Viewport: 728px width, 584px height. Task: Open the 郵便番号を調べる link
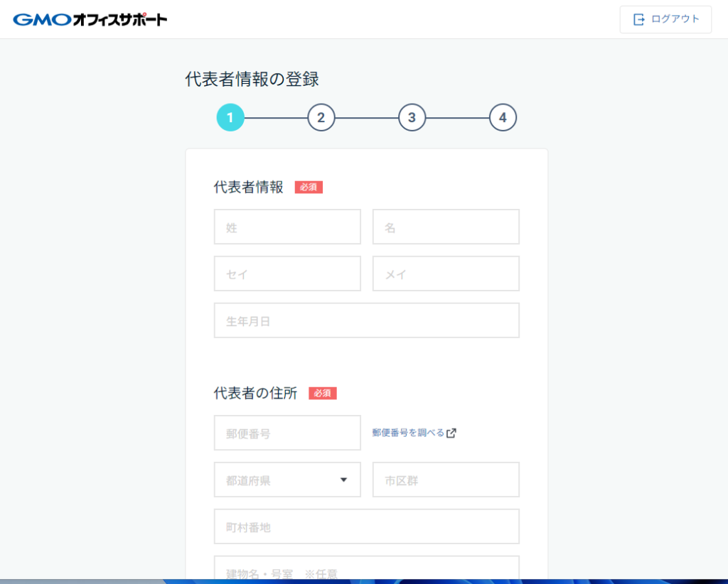(408, 433)
